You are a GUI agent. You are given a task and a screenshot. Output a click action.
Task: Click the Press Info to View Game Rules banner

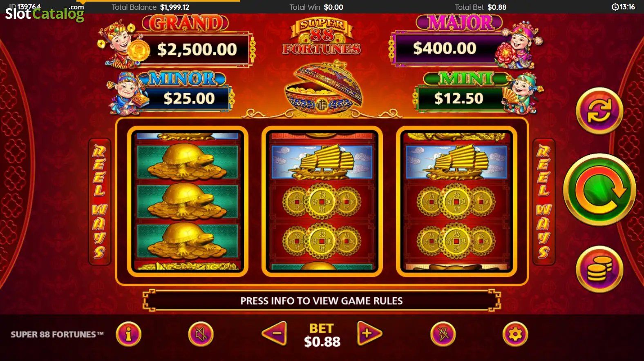pyautogui.click(x=322, y=301)
